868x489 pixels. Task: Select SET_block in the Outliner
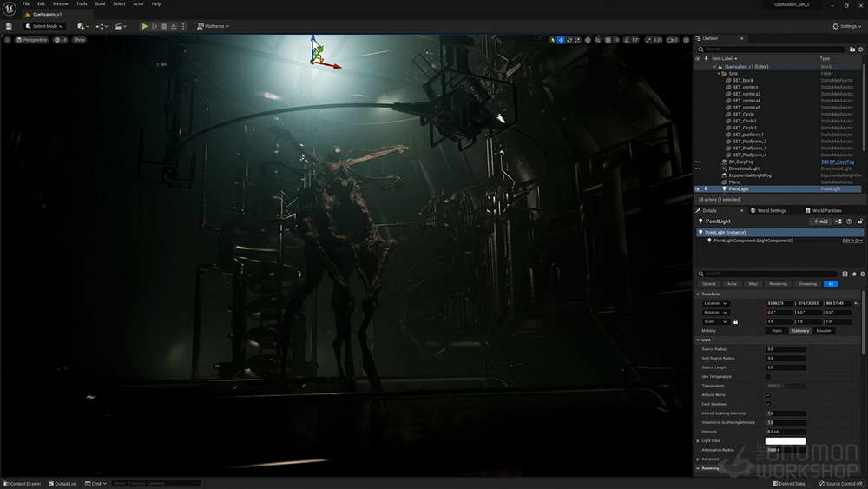click(x=743, y=80)
